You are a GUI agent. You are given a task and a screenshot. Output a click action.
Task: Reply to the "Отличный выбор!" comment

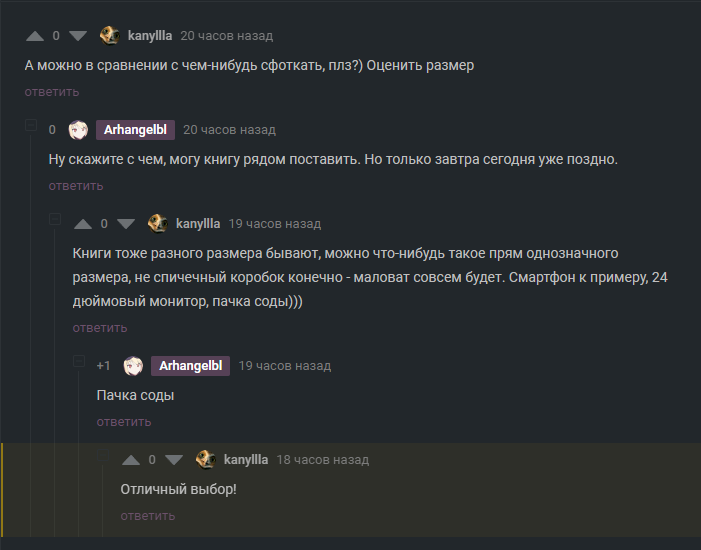point(147,516)
